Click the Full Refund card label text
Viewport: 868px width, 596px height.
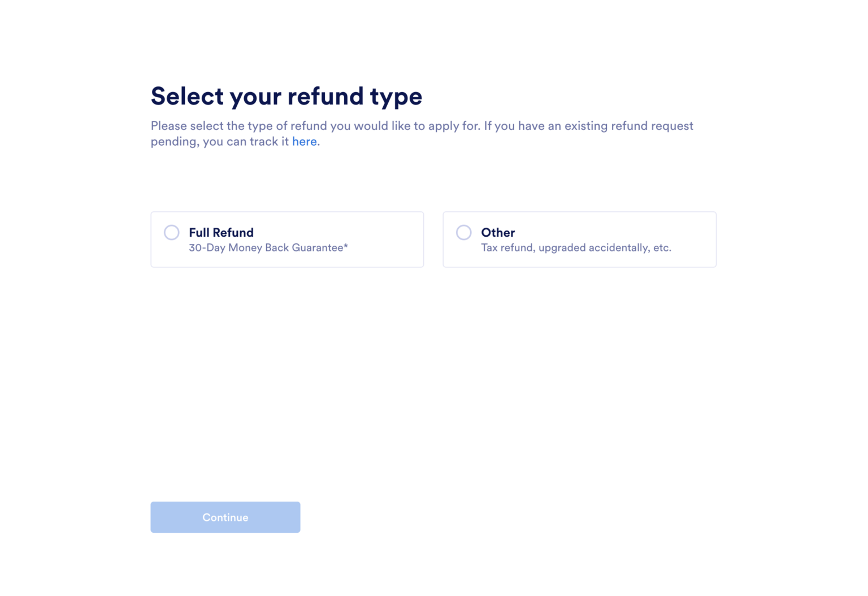(221, 232)
